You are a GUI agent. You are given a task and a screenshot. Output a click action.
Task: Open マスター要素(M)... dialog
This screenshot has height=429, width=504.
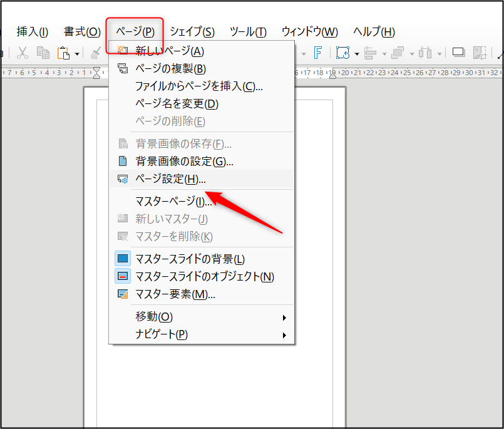[x=202, y=294]
